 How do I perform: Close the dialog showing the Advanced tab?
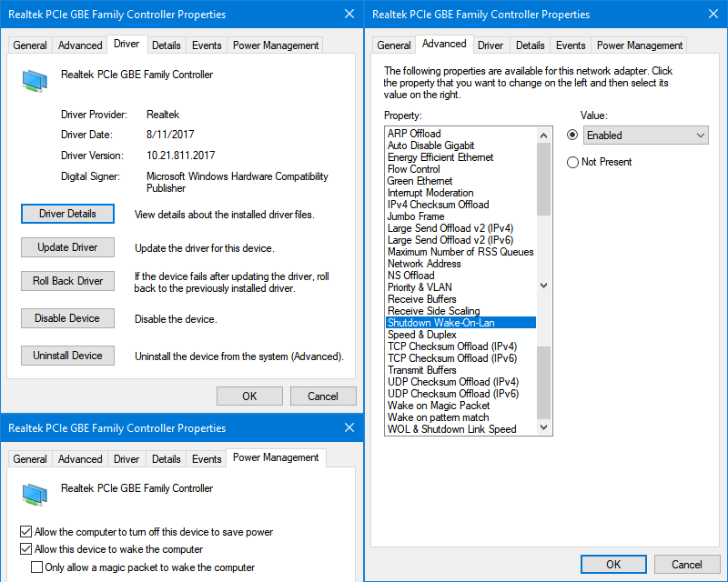713,15
